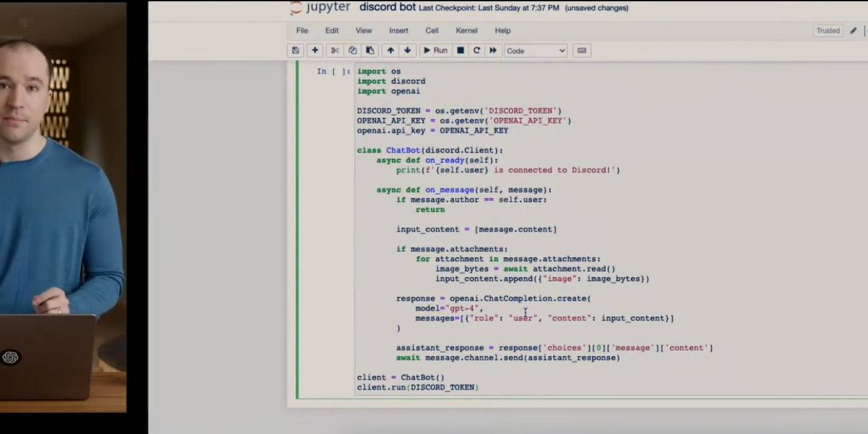Click the line with model="gpt-4" in code cell
The image size is (868, 434).
[x=449, y=308]
